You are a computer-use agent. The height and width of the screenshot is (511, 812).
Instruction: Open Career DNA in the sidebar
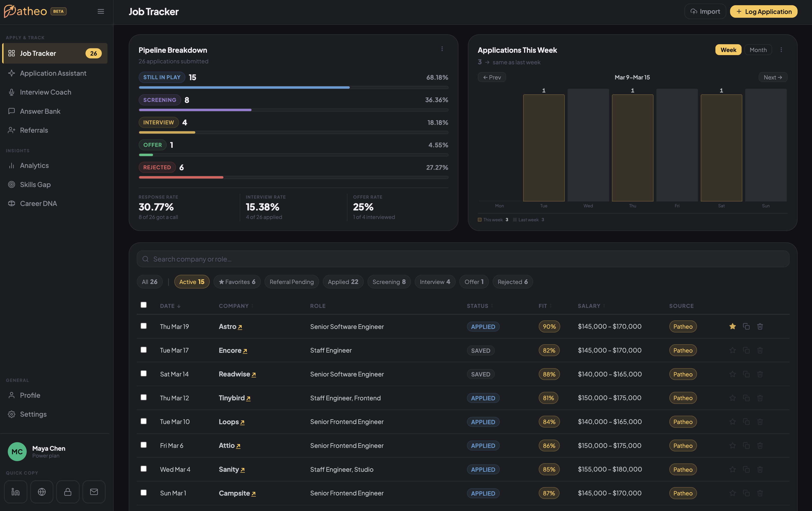[38, 203]
